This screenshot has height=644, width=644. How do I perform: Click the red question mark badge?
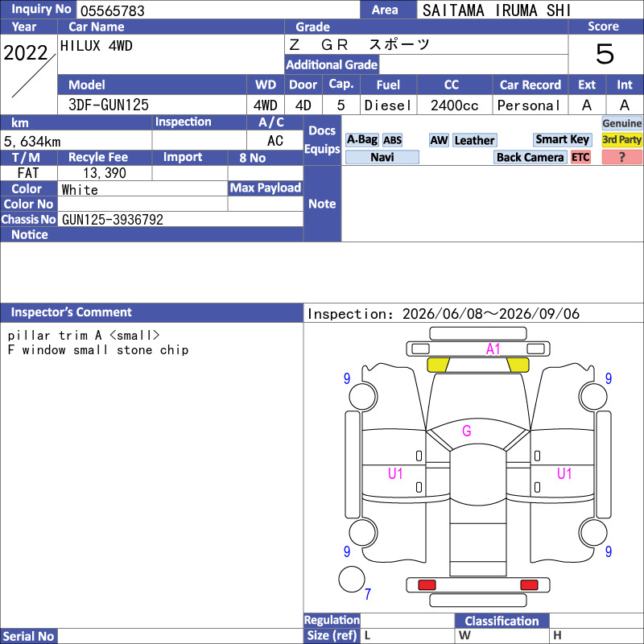[621, 157]
